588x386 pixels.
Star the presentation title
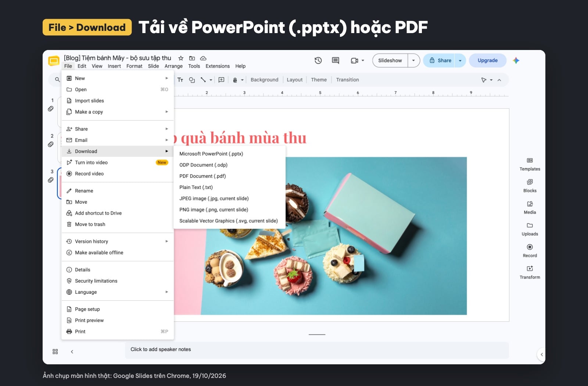tap(181, 58)
